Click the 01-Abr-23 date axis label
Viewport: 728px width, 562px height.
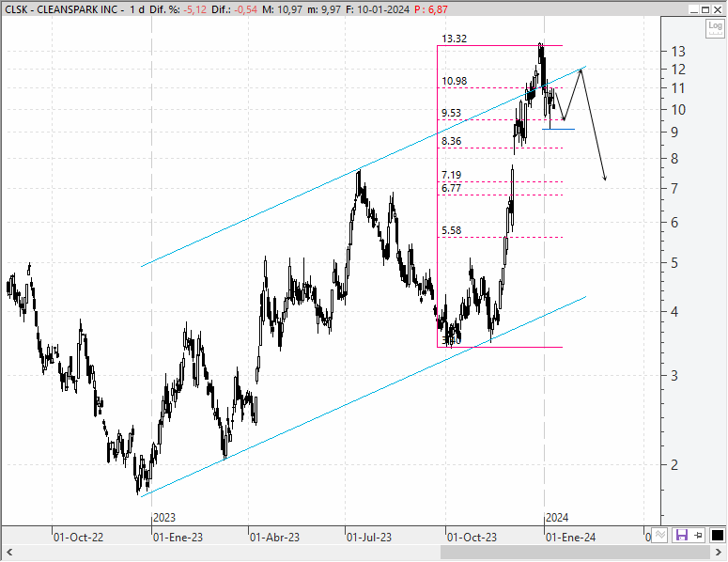[x=275, y=538]
